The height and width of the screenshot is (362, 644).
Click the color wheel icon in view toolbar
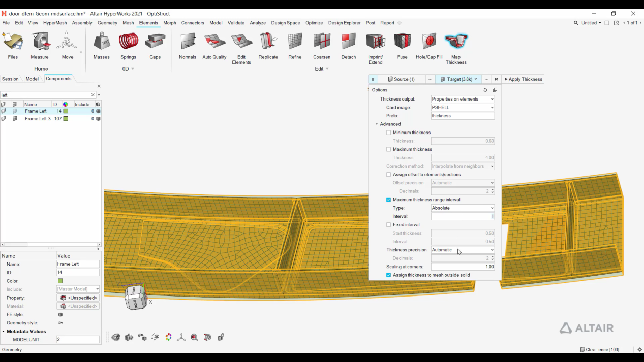click(x=168, y=337)
